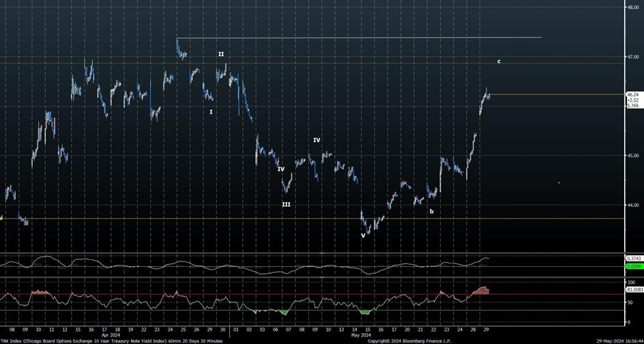Click the date label 03 on the time axis
This screenshot has width=644, height=344.
262,330
